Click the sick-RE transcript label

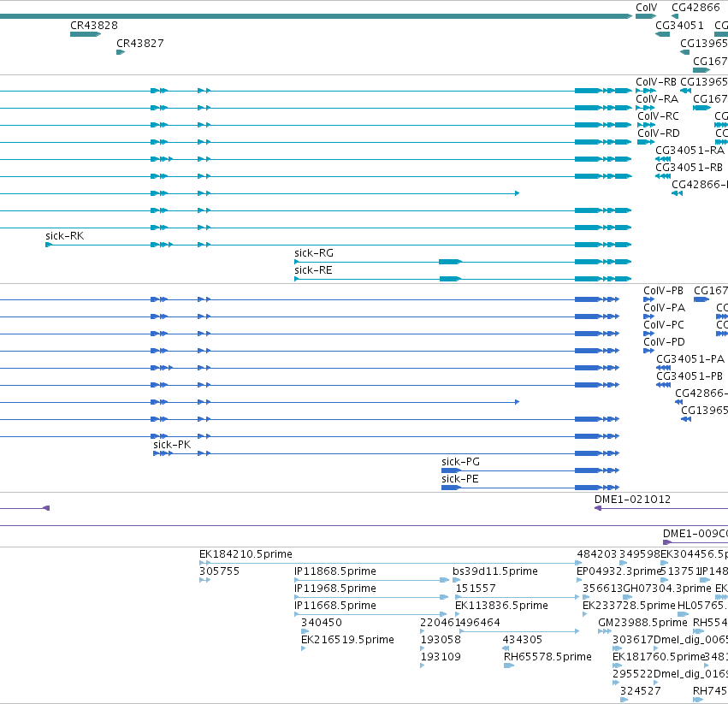313,270
